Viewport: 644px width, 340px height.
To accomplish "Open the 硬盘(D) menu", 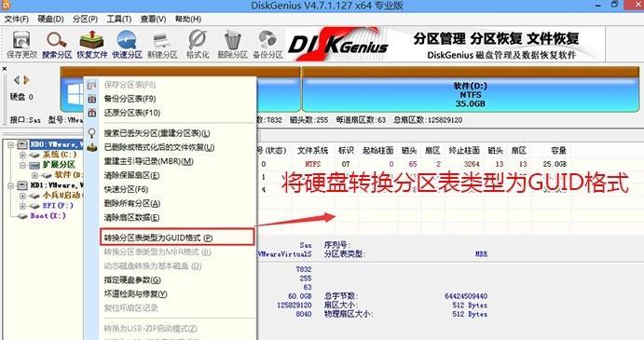I will pos(50,19).
